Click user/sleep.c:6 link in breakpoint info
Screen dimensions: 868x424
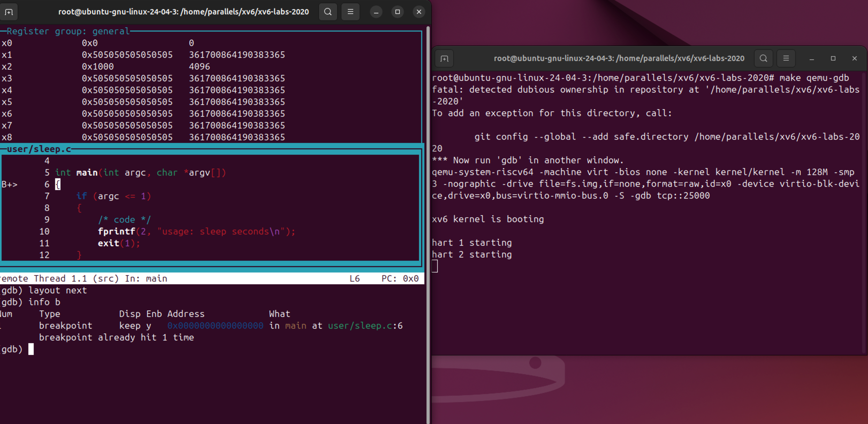click(x=365, y=325)
